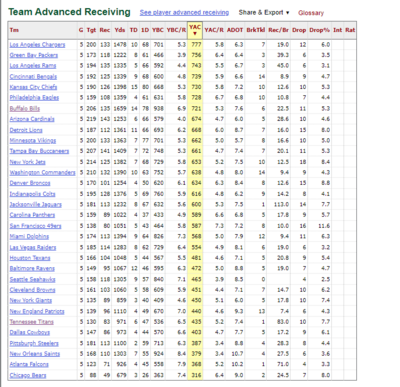Open the San Francisco 49ers link
Image resolution: width=400 pixels, height=387 pixels.
point(35,226)
